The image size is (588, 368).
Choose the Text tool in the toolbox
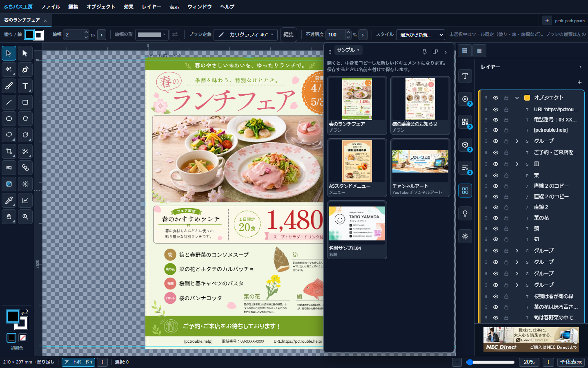click(x=25, y=86)
